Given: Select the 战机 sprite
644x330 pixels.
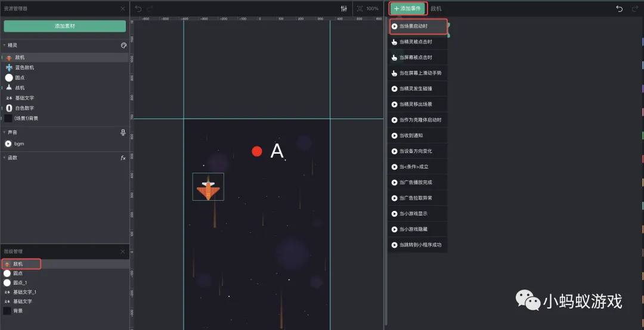Looking at the screenshot, I should tap(65, 88).
